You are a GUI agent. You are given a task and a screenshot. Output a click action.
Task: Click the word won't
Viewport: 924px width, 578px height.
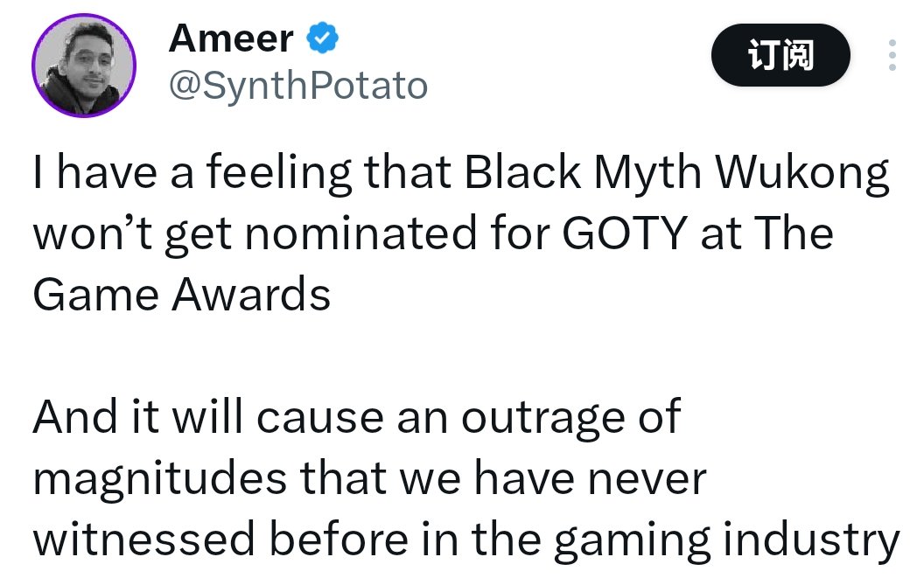tap(93, 234)
